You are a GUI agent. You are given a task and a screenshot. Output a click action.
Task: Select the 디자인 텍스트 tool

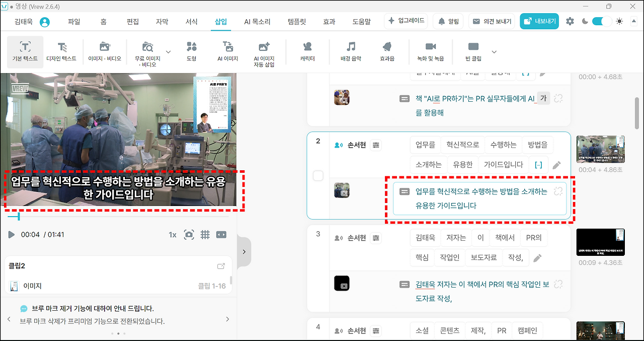point(61,52)
